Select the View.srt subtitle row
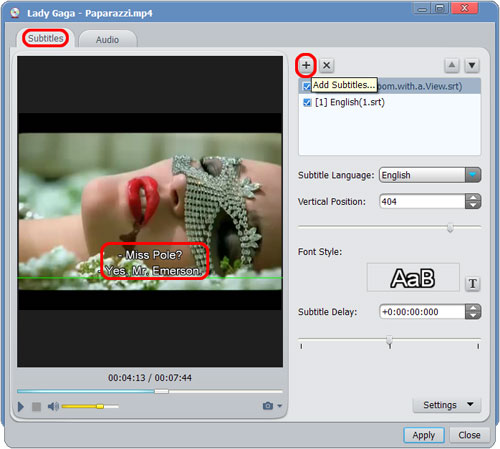 pos(389,86)
